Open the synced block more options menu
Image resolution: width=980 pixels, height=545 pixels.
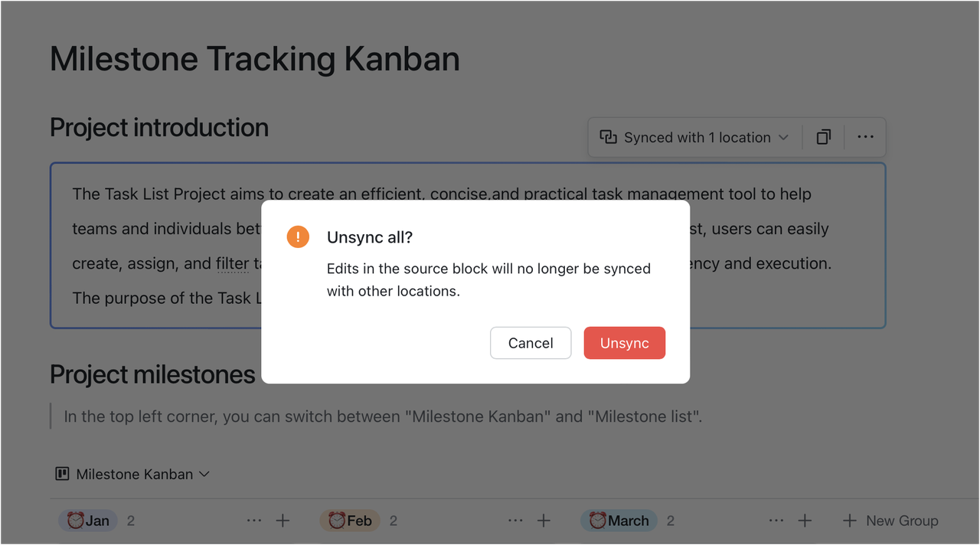(x=865, y=138)
